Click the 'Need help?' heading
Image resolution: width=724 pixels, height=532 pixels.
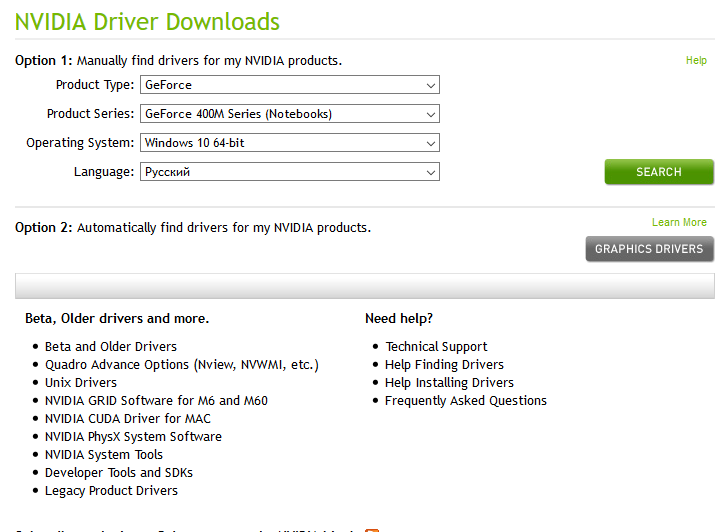tap(399, 319)
